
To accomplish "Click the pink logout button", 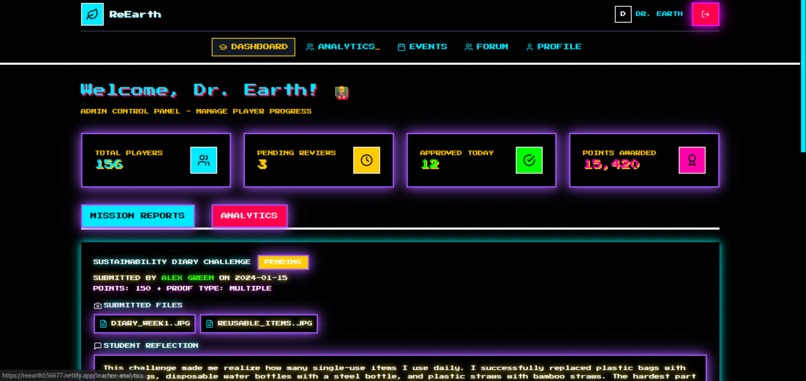I will click(705, 14).
